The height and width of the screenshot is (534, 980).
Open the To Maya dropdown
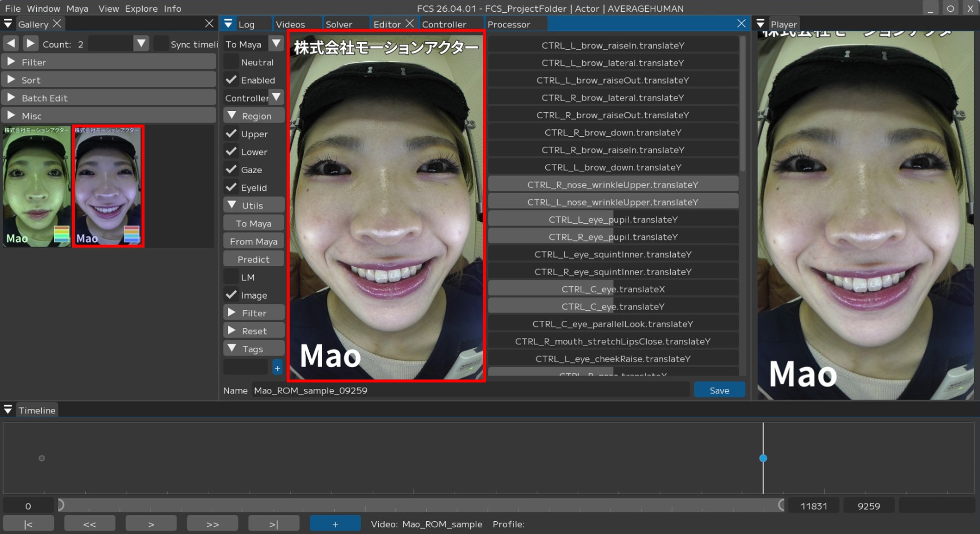(x=276, y=44)
